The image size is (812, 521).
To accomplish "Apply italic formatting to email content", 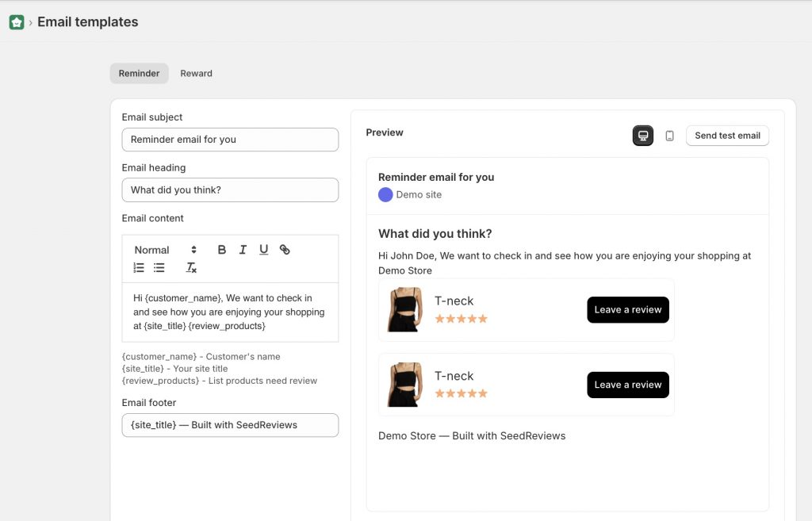I will coord(243,249).
